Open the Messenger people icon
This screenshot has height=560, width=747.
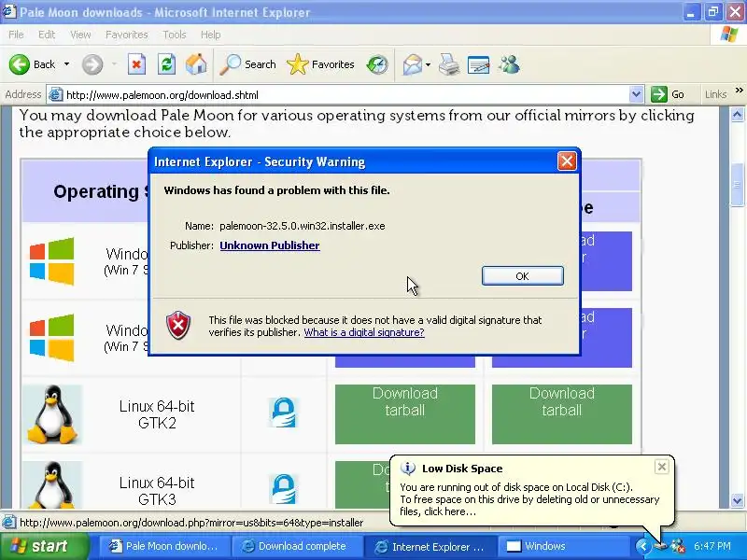point(509,64)
